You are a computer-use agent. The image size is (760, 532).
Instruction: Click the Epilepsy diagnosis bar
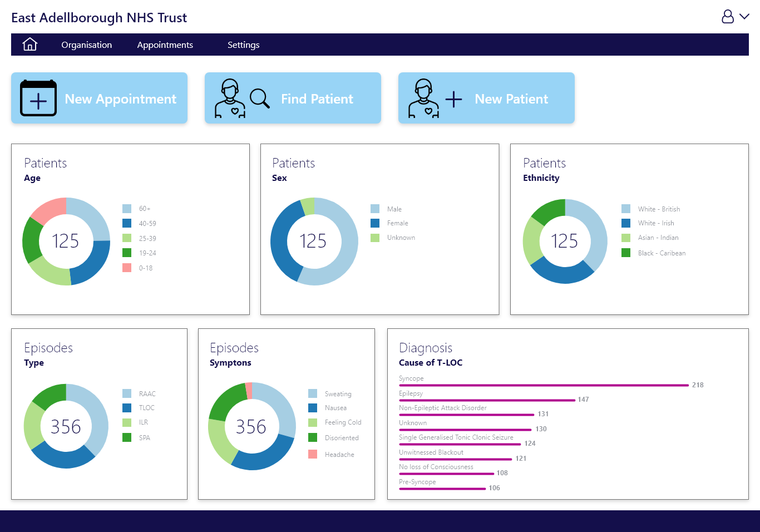click(487, 400)
